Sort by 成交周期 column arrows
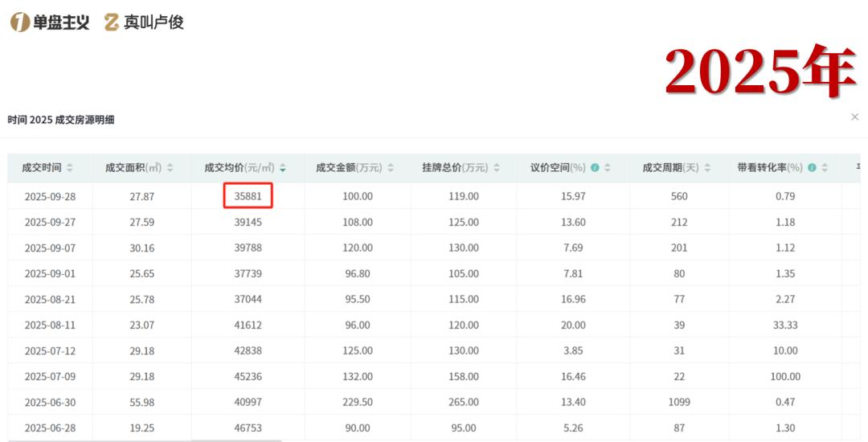The width and height of the screenshot is (868, 442). pyautogui.click(x=707, y=168)
